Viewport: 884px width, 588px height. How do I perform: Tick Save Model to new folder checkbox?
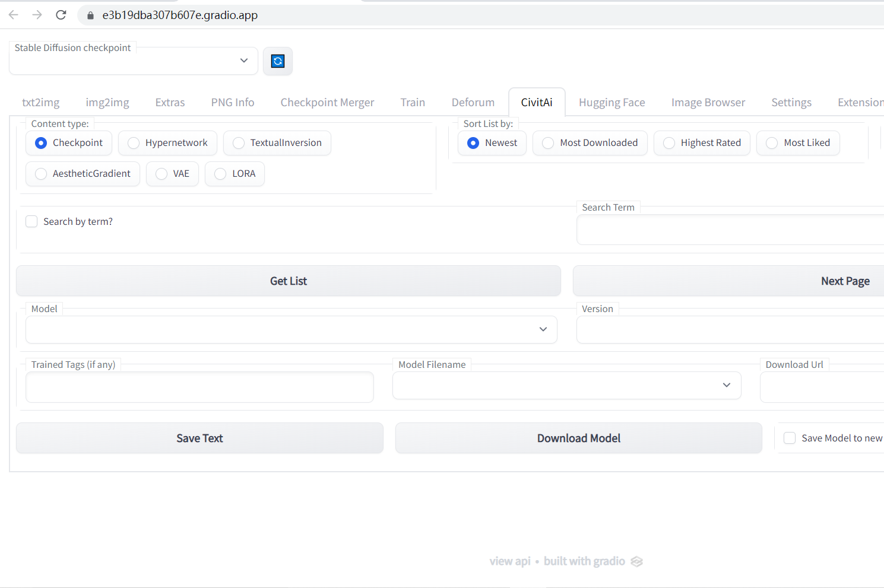tap(790, 438)
